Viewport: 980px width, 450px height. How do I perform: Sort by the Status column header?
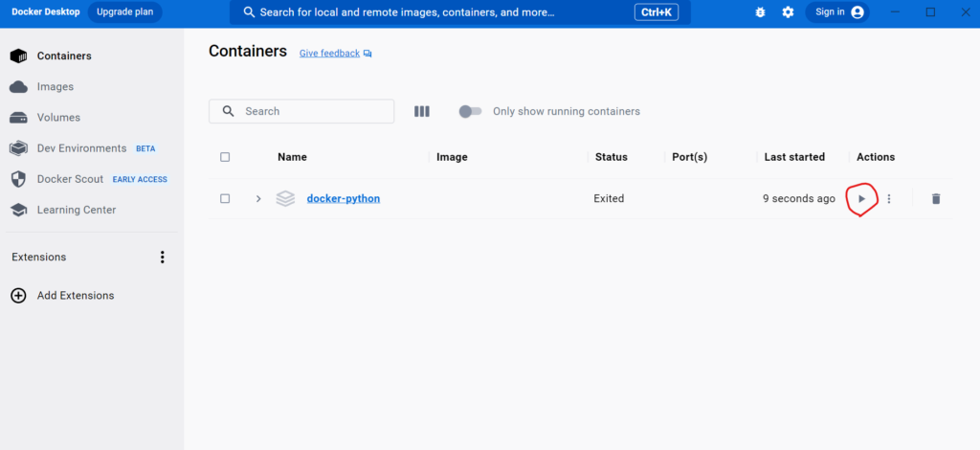612,157
